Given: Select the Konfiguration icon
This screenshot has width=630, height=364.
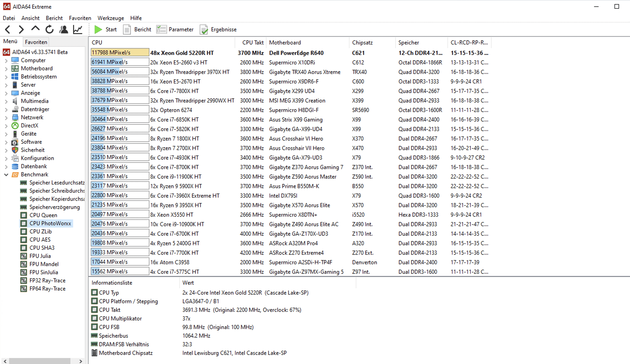Looking at the screenshot, I should click(15, 158).
